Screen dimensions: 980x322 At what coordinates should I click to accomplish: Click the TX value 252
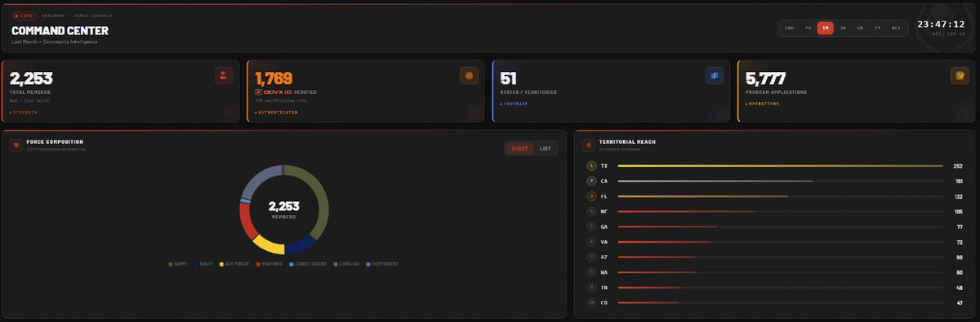pos(958,166)
